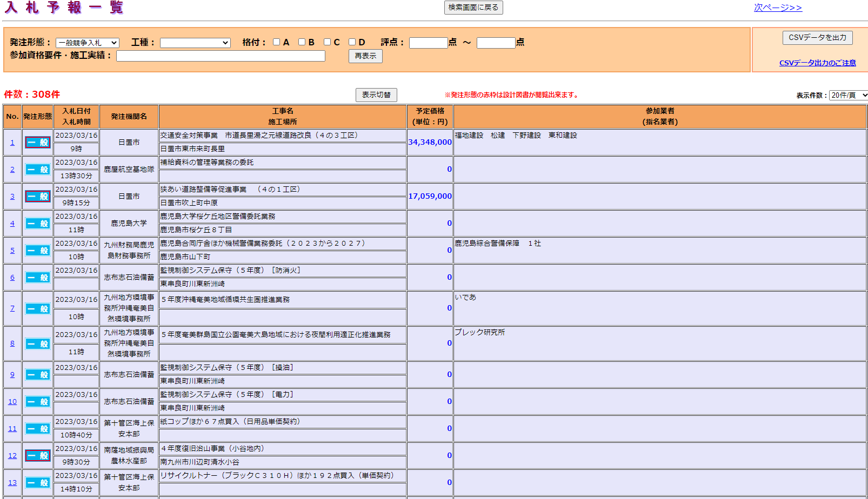Click the 鹿屋航空基地隊 agency cell

129,170
